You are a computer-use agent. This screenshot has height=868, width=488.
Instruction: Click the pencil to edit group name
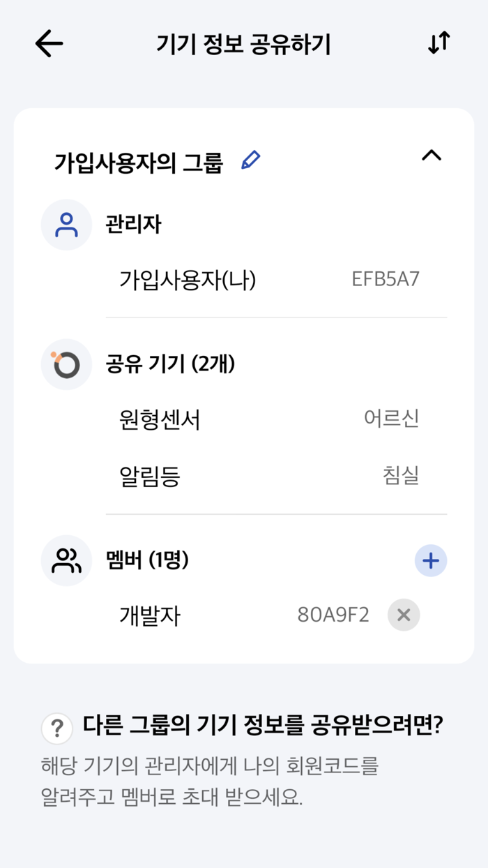point(252,160)
